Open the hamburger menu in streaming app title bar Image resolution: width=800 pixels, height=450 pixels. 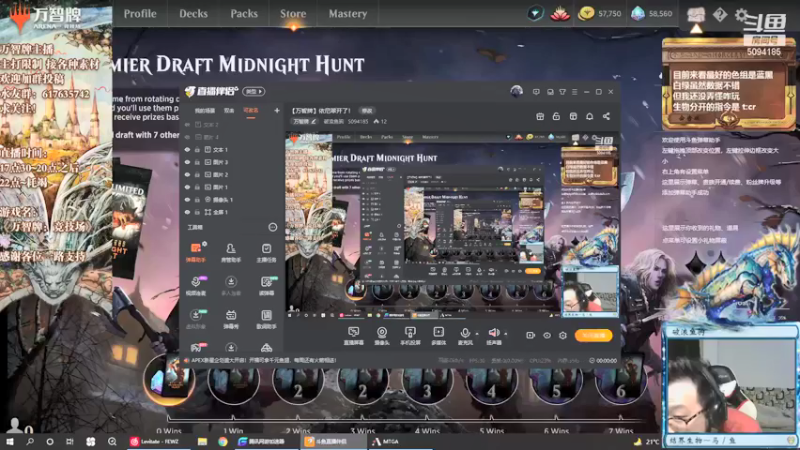pyautogui.click(x=574, y=92)
